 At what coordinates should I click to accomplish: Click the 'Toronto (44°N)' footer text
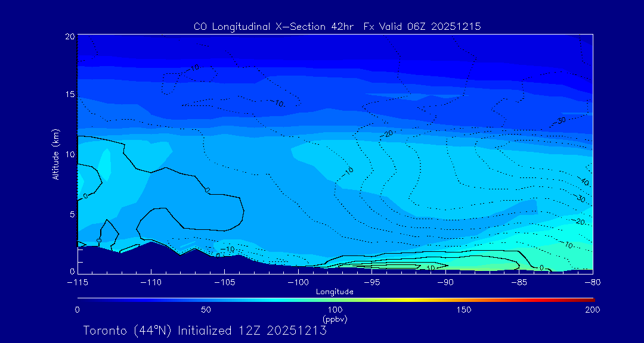pos(128,330)
